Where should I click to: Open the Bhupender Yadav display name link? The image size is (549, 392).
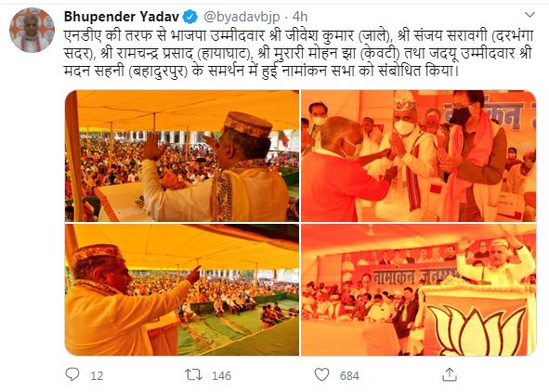pyautogui.click(x=122, y=17)
